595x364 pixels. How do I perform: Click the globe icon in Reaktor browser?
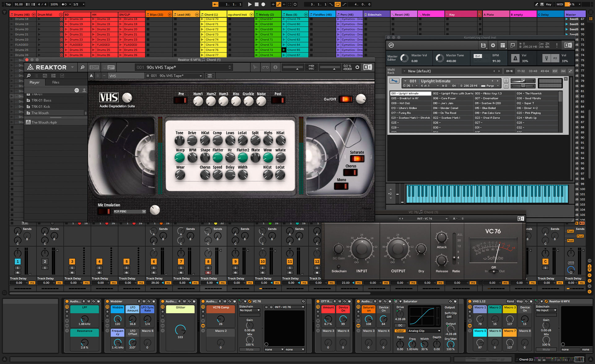coord(76,91)
